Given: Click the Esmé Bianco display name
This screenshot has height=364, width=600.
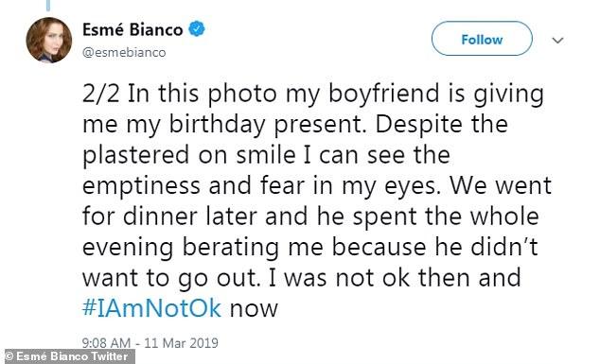Looking at the screenshot, I should click(x=132, y=30).
